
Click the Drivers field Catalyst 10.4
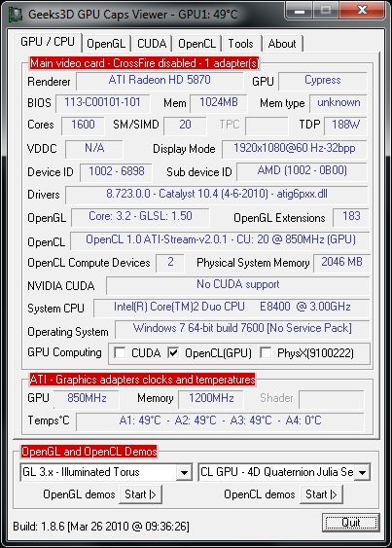217,195
